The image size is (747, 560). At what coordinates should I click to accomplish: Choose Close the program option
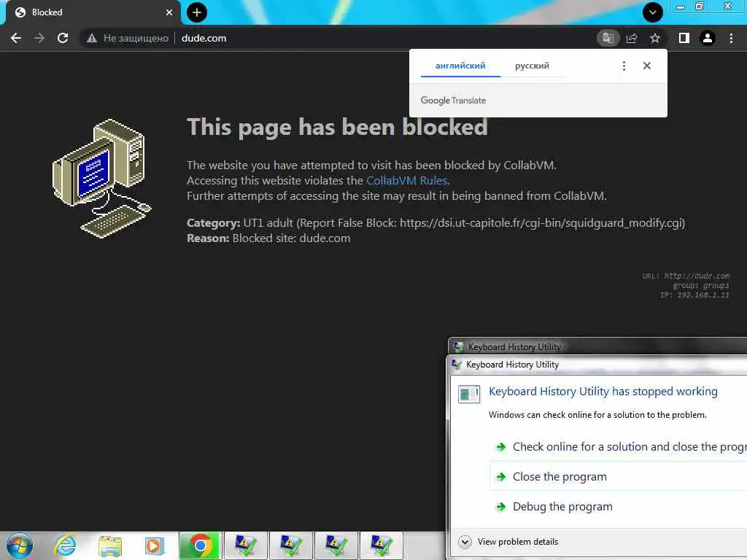[619, 477]
